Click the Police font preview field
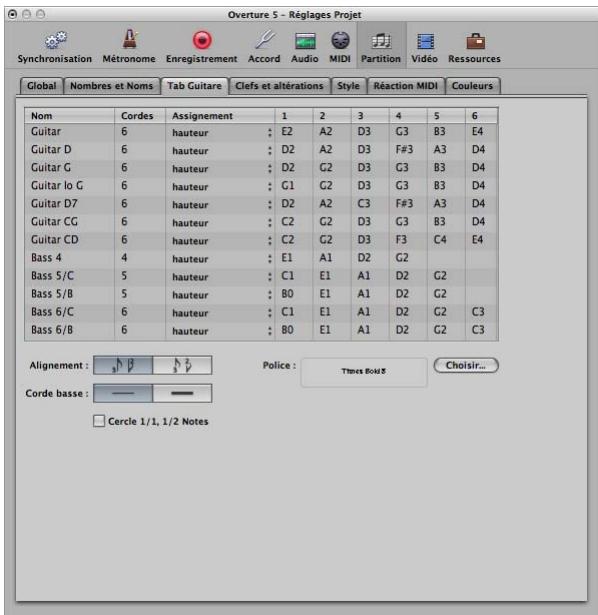 point(364,372)
